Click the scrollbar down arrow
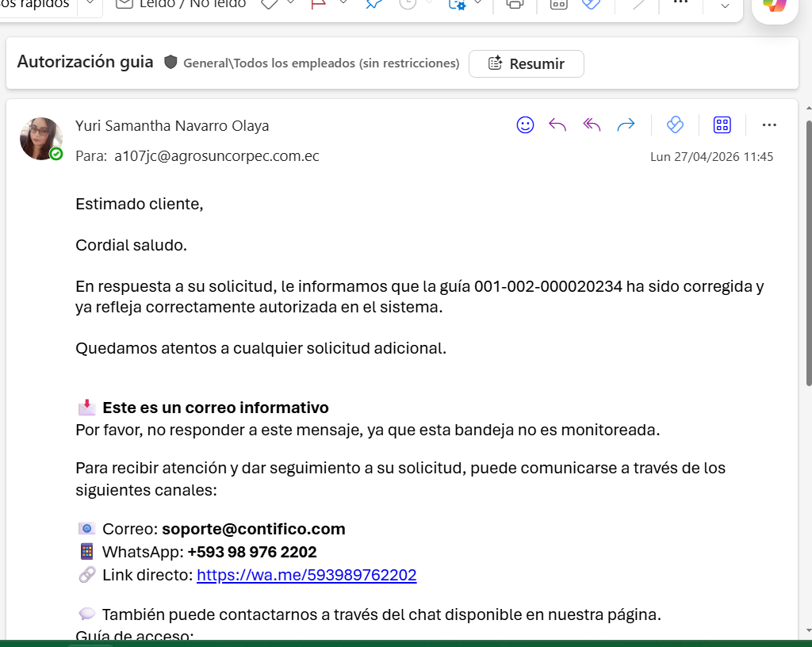Screen dimensions: 812x647 (808, 631)
